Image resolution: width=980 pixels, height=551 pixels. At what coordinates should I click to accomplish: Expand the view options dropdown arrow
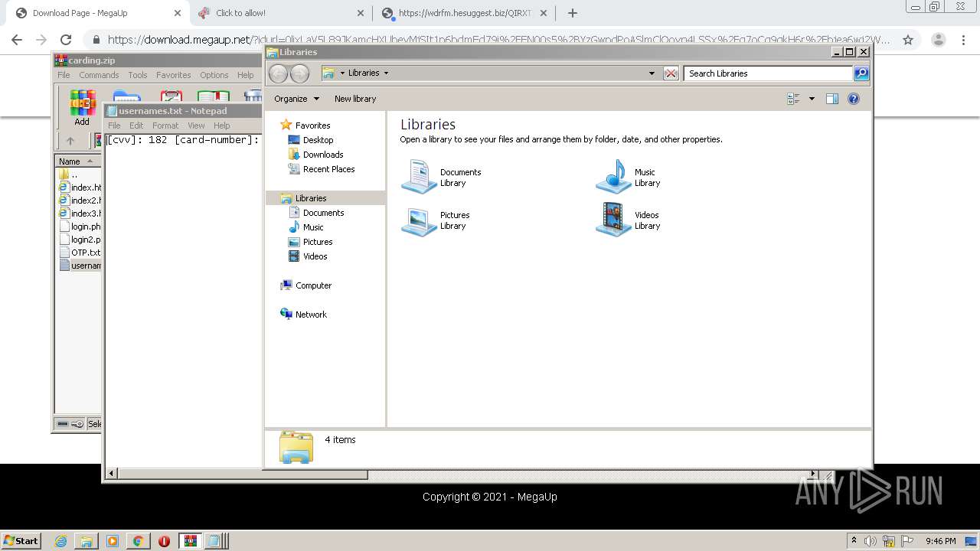pyautogui.click(x=812, y=99)
